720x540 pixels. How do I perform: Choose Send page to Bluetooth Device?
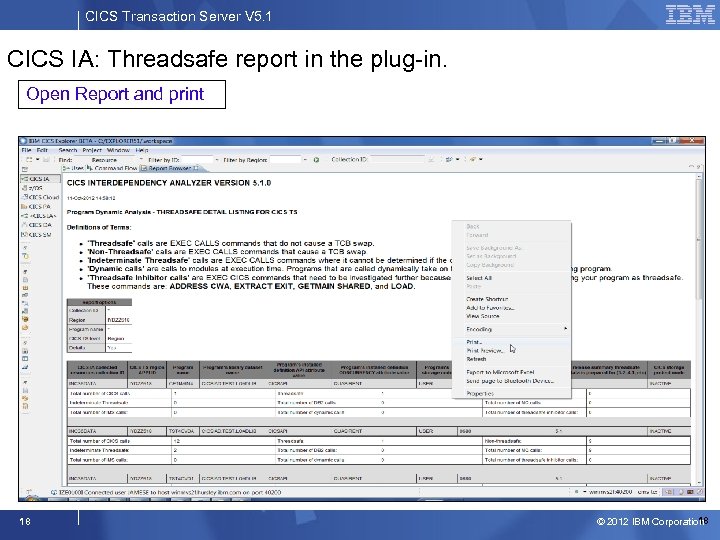(510, 381)
